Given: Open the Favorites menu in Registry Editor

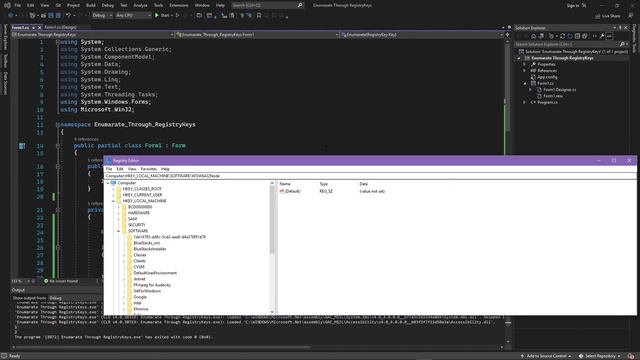Looking at the screenshot, I should tap(149, 169).
